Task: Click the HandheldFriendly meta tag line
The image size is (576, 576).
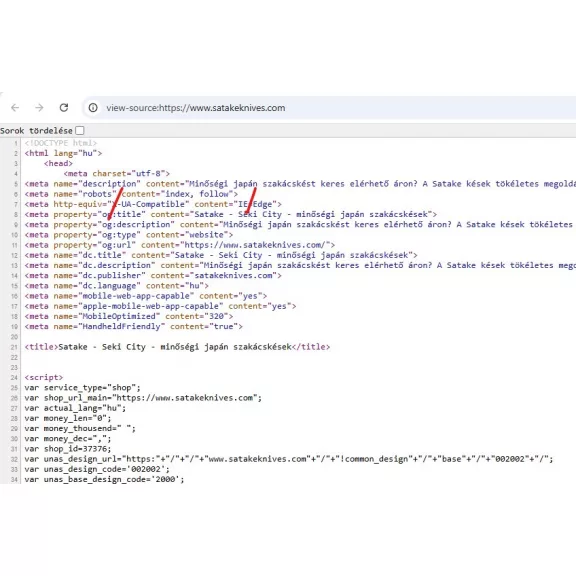Action: pos(133,327)
